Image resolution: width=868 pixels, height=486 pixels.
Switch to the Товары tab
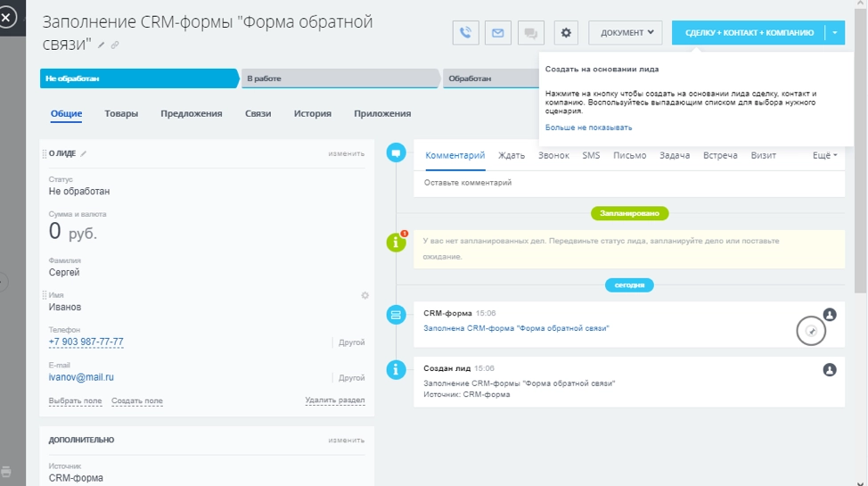(121, 113)
